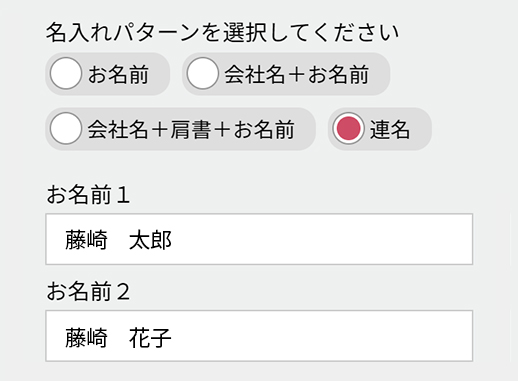This screenshot has width=518, height=381.
Task: Click the selected 連名 radio button
Action: pos(348,128)
